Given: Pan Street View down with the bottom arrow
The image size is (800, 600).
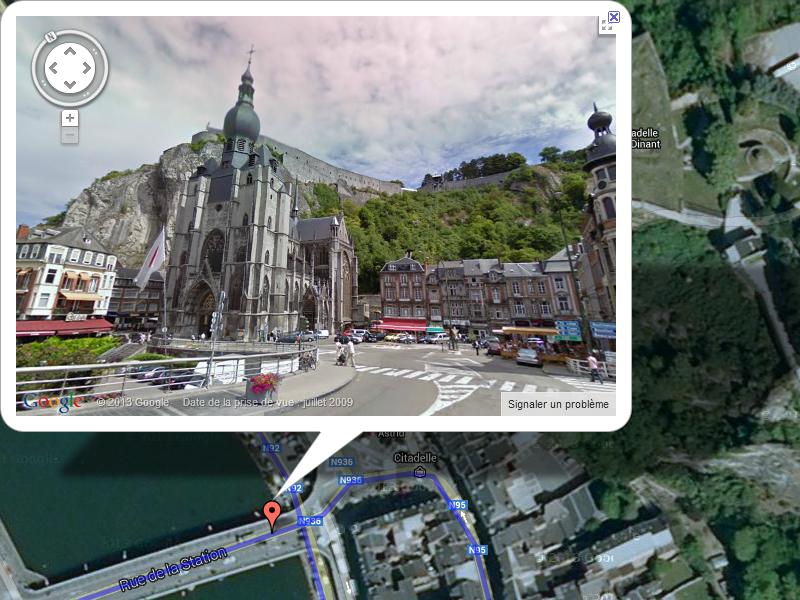Looking at the screenshot, I should (69, 86).
